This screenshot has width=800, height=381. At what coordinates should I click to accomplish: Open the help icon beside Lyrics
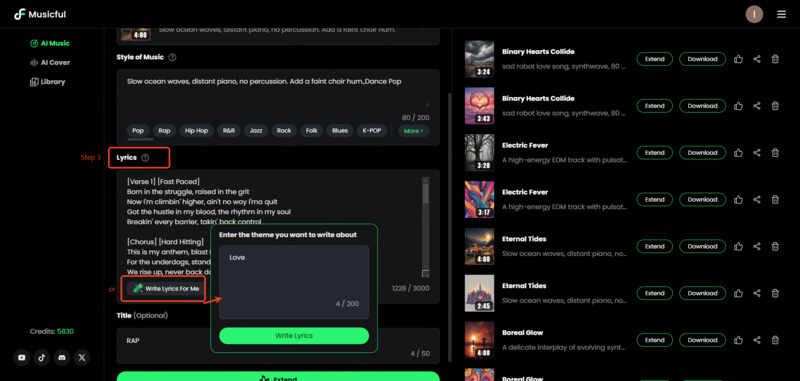pyautogui.click(x=145, y=158)
